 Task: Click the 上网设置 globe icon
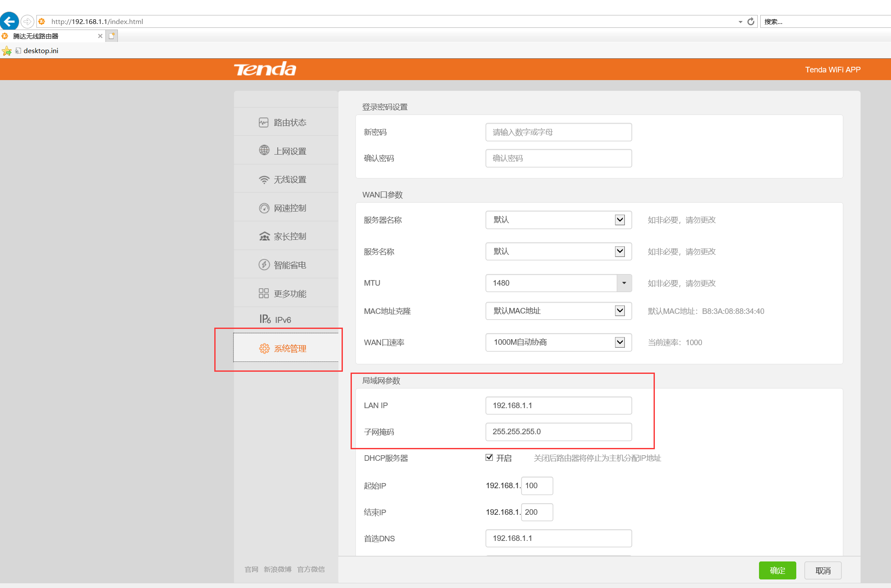264,150
